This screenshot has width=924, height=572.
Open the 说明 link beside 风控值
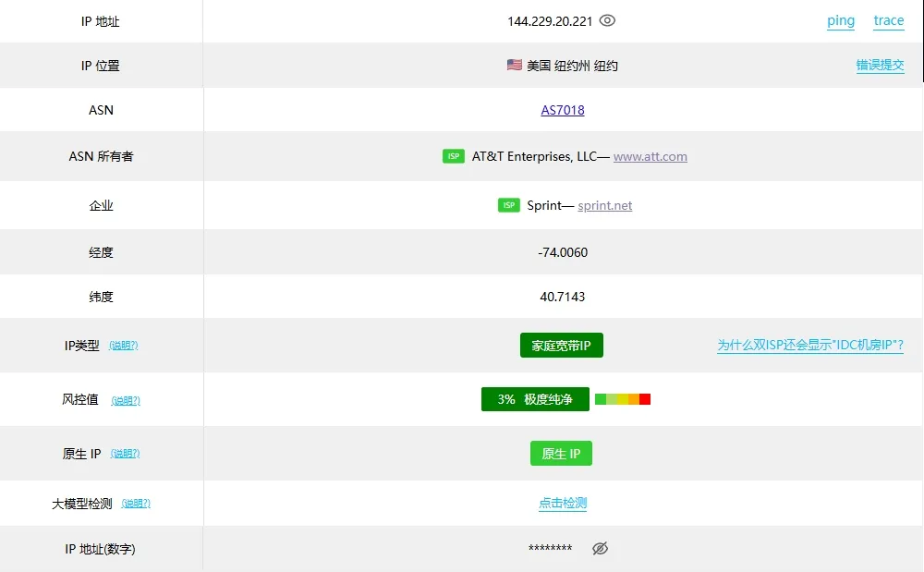(x=126, y=400)
